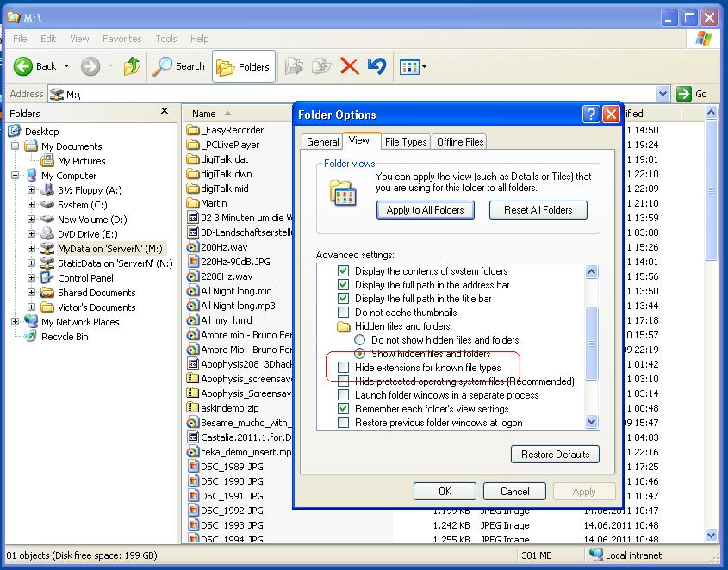
Task: Toggle Display the full path in title bar
Action: coord(343,299)
